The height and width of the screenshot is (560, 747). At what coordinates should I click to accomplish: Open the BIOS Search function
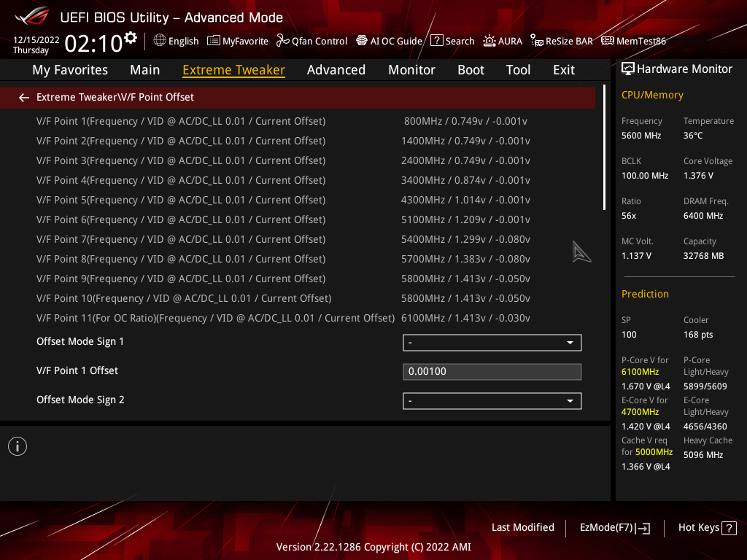[452, 41]
